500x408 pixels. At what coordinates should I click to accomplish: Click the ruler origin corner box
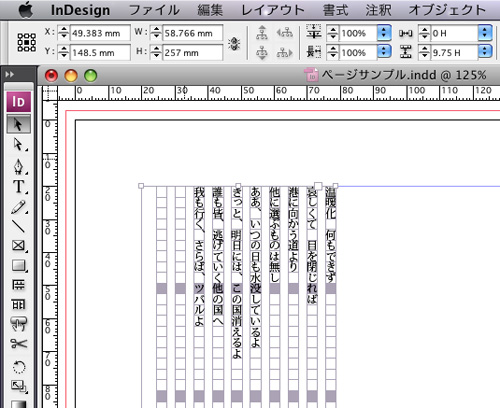49,93
